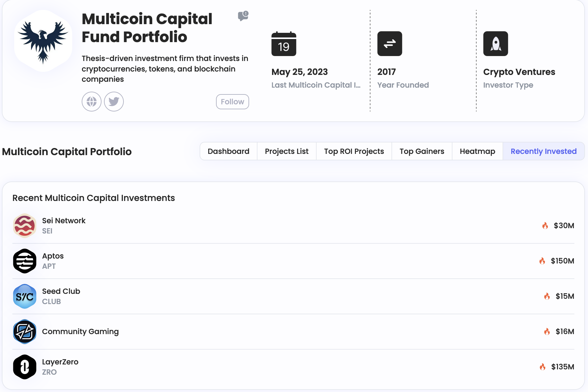
Task: Go to the Top Gainers tab
Action: tap(422, 151)
